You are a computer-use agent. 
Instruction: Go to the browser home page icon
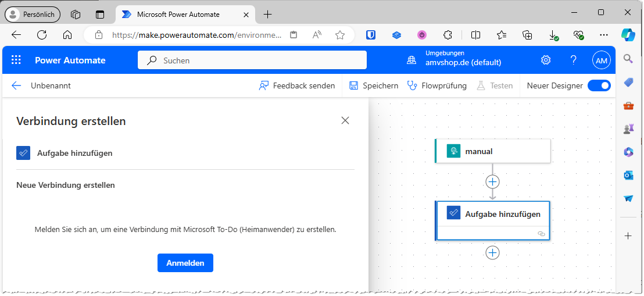tap(67, 35)
